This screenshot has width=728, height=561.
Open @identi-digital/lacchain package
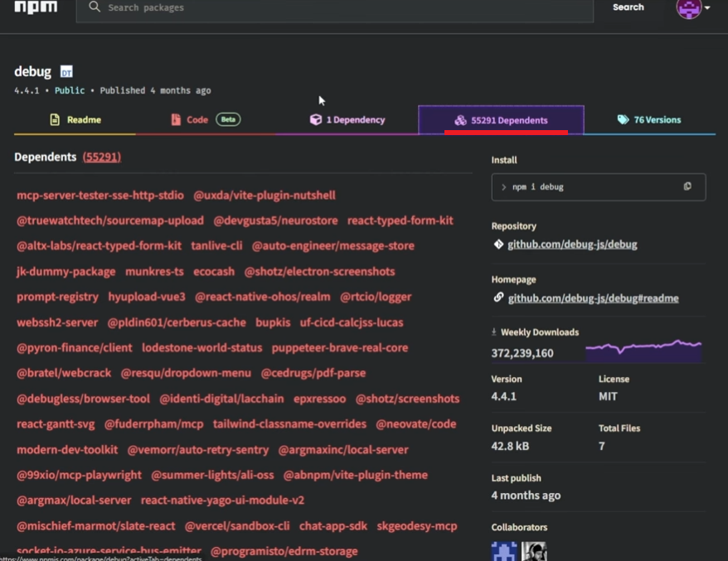[x=221, y=399]
